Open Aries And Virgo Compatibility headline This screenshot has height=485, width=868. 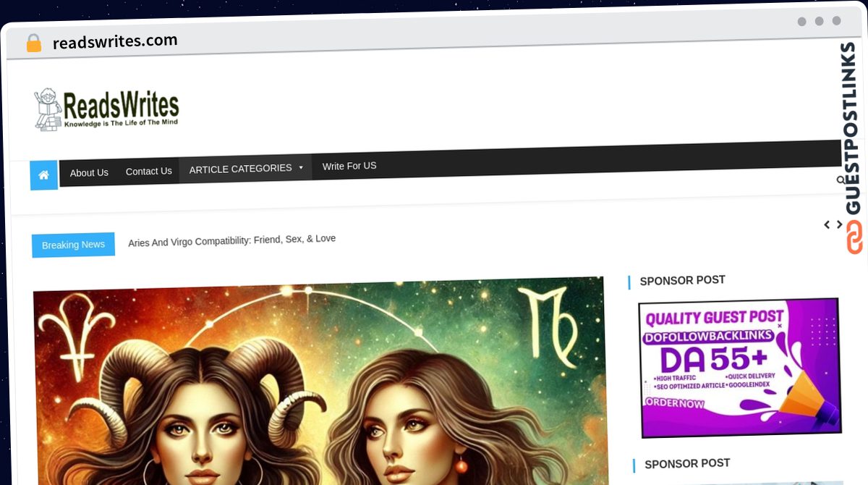click(x=231, y=240)
